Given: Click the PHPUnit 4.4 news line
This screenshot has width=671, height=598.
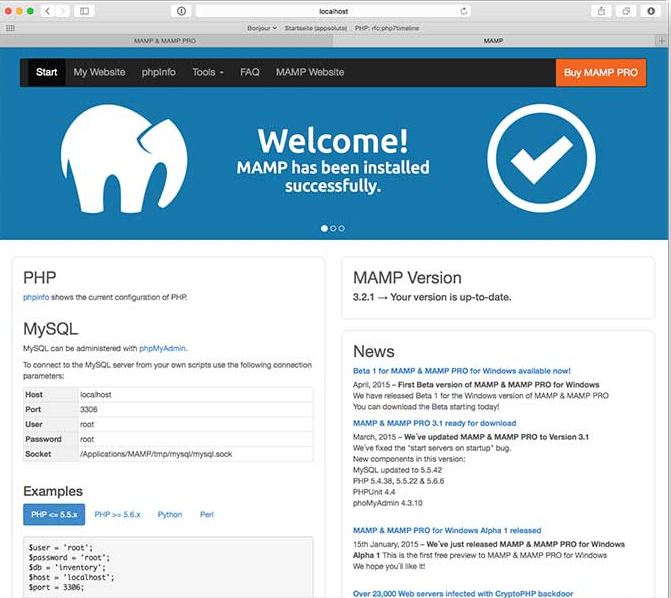Looking at the screenshot, I should (374, 492).
